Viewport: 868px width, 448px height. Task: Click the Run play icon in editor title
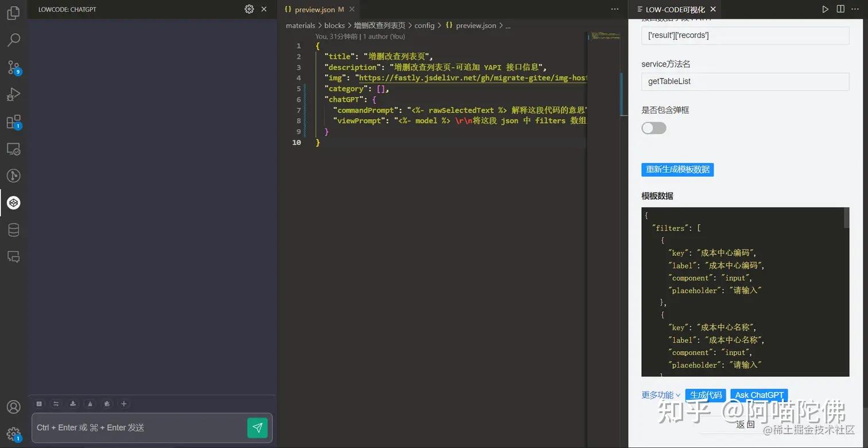(825, 9)
